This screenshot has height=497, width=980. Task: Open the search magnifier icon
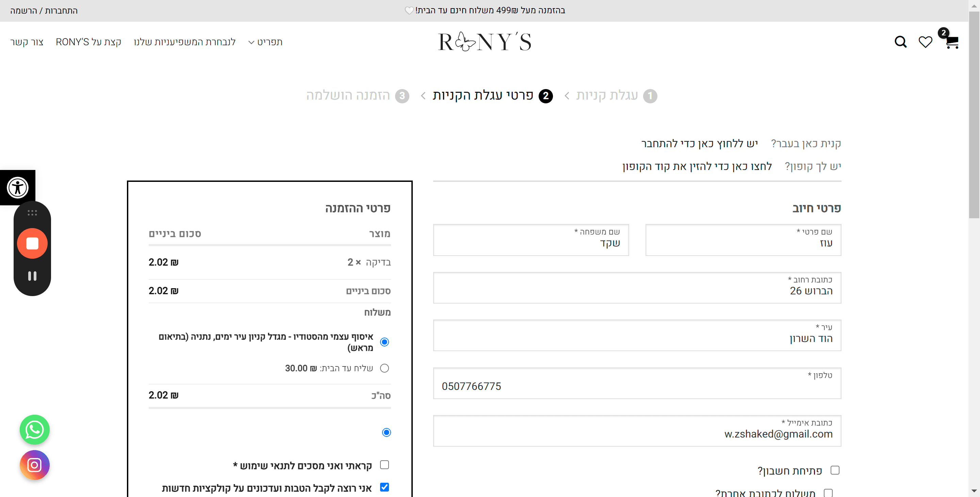click(900, 41)
